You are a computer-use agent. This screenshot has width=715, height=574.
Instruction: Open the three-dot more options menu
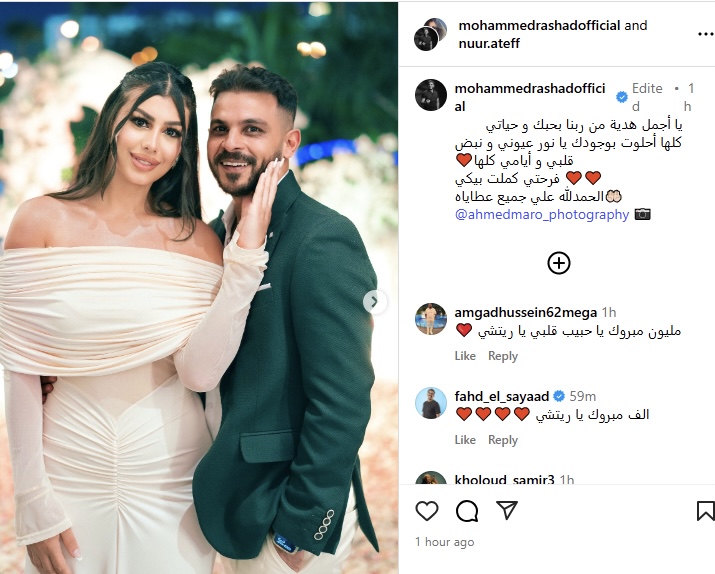pos(705,34)
